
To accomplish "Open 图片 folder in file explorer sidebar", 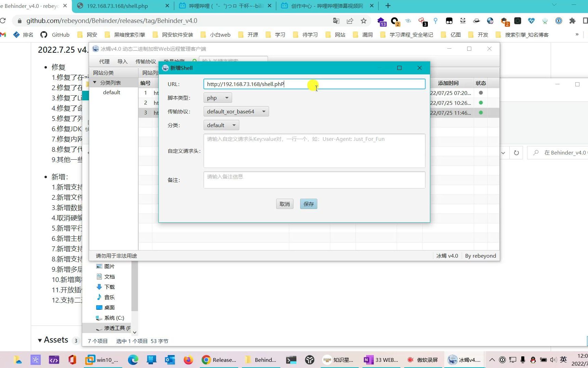I will point(105,266).
